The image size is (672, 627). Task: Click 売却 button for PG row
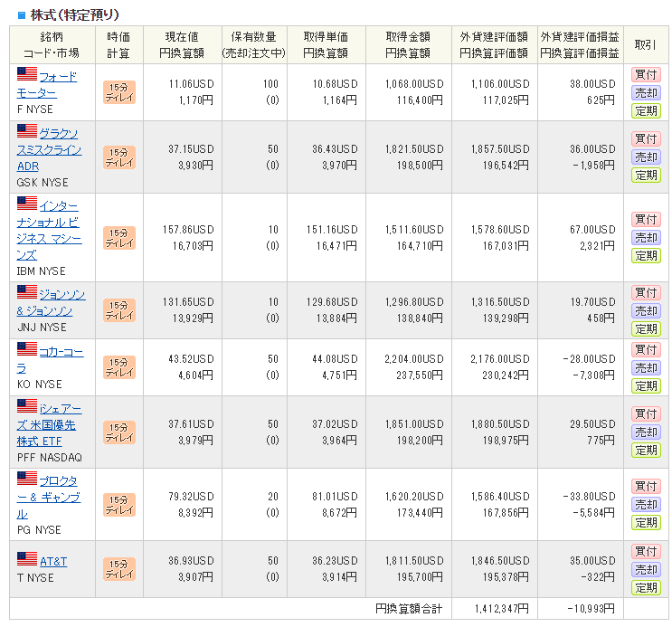point(646,504)
